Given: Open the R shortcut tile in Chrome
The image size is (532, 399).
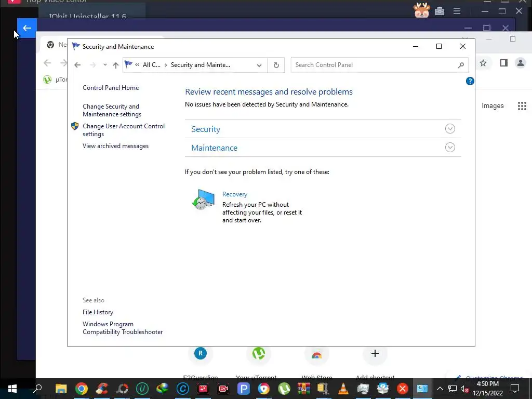Looking at the screenshot, I should point(201,353).
